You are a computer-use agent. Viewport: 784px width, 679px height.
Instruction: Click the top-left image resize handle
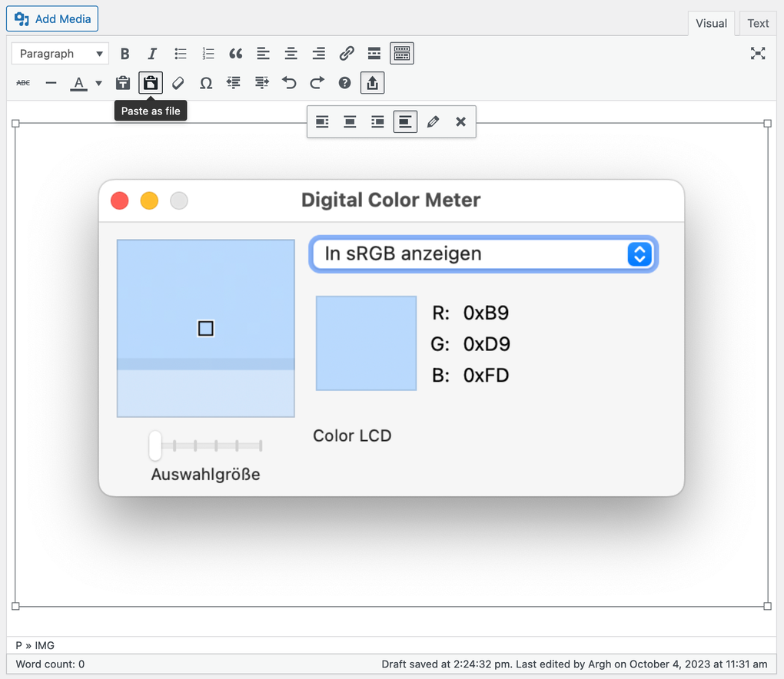point(15,124)
